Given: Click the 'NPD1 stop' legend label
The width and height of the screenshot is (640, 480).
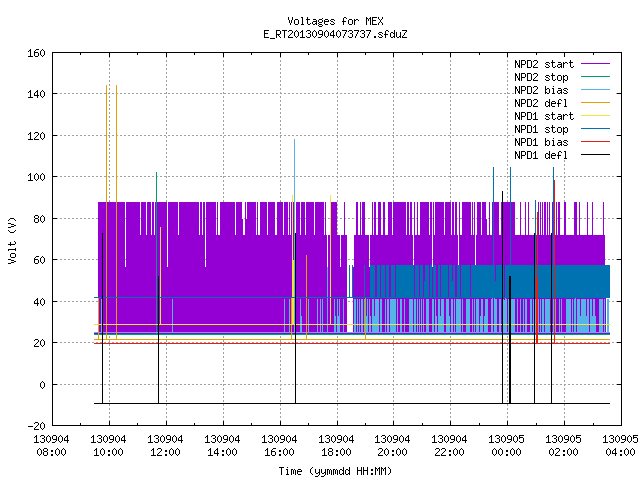Looking at the screenshot, I should coord(541,129).
